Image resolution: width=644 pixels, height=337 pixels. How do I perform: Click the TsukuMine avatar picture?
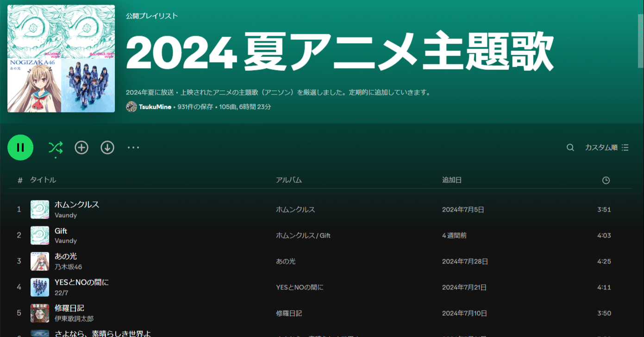[x=131, y=106]
